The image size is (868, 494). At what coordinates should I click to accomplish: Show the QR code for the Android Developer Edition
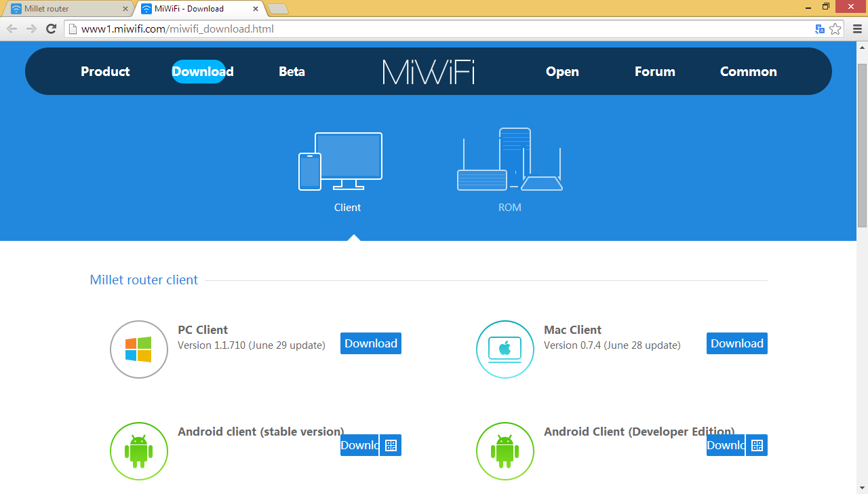[x=757, y=445]
